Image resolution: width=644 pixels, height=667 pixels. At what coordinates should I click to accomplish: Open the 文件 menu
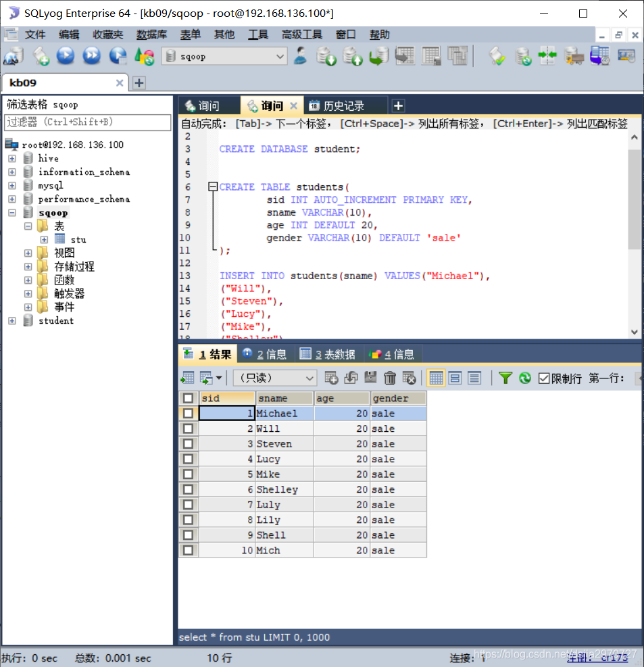point(35,34)
